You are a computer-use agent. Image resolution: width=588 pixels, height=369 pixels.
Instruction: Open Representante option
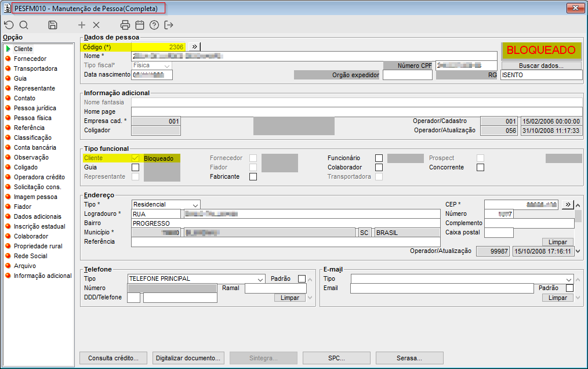34,88
